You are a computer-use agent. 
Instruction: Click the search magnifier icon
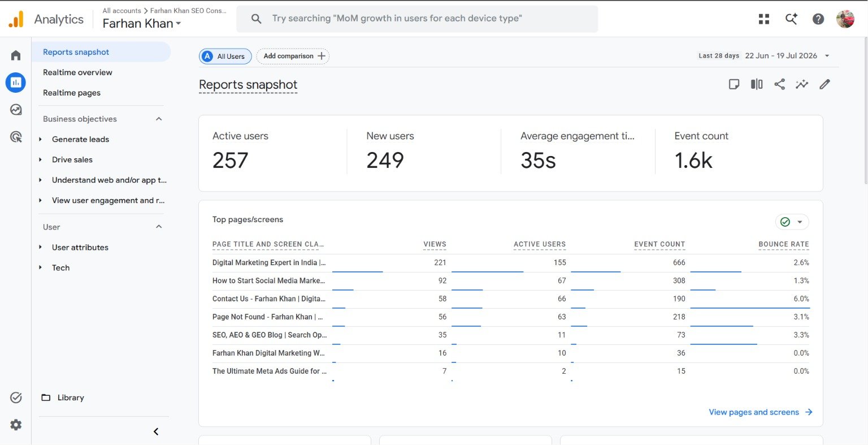click(256, 19)
